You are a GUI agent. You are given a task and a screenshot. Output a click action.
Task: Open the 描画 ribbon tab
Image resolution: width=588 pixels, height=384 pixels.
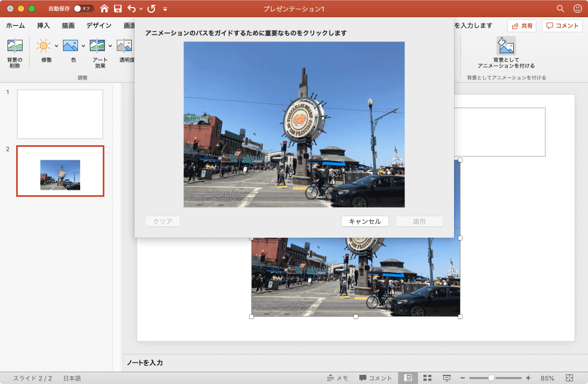pos(68,25)
